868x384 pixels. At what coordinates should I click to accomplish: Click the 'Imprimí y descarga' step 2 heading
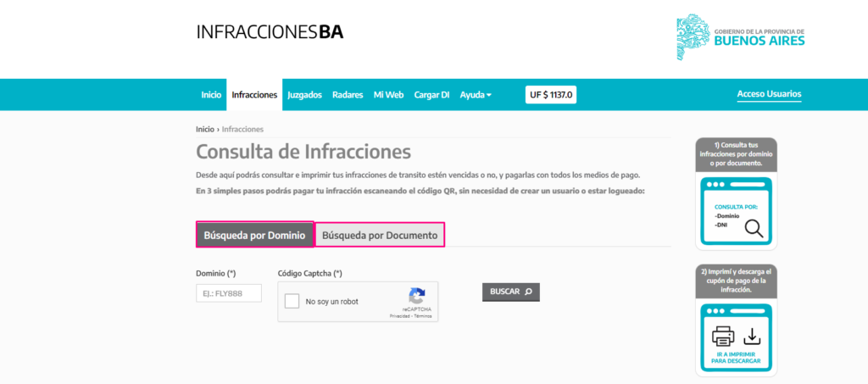(x=737, y=281)
